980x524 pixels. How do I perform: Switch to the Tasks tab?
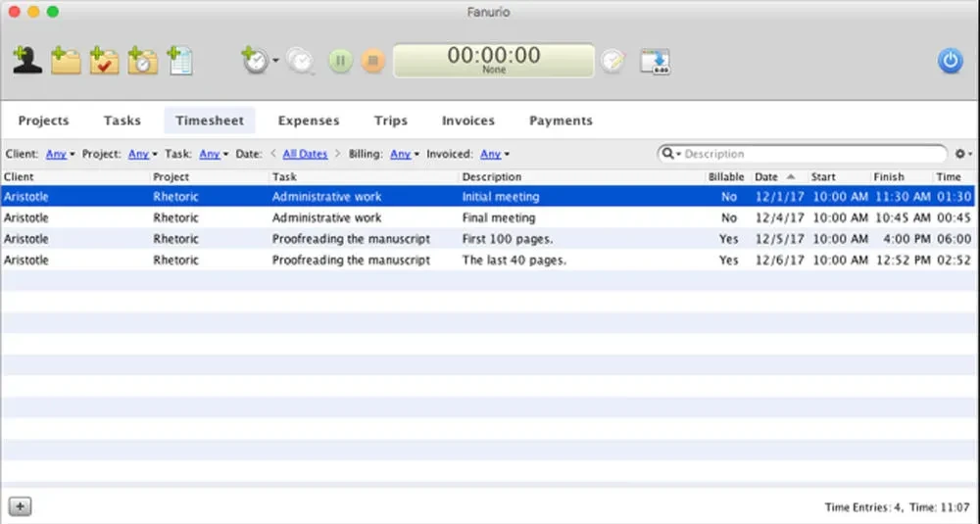122,120
